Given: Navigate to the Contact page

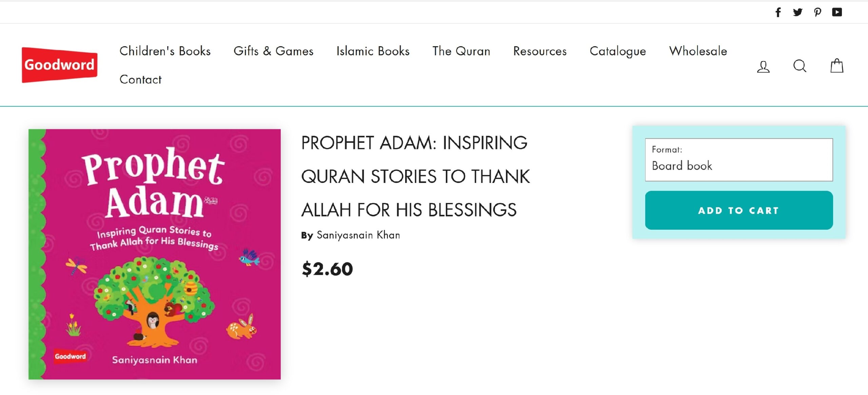Looking at the screenshot, I should coord(140,80).
